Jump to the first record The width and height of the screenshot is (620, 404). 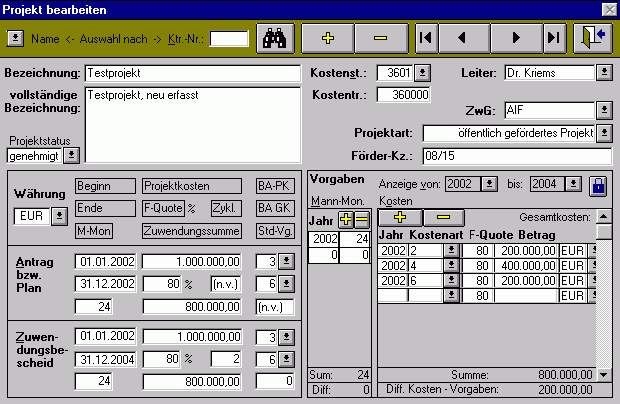425,38
